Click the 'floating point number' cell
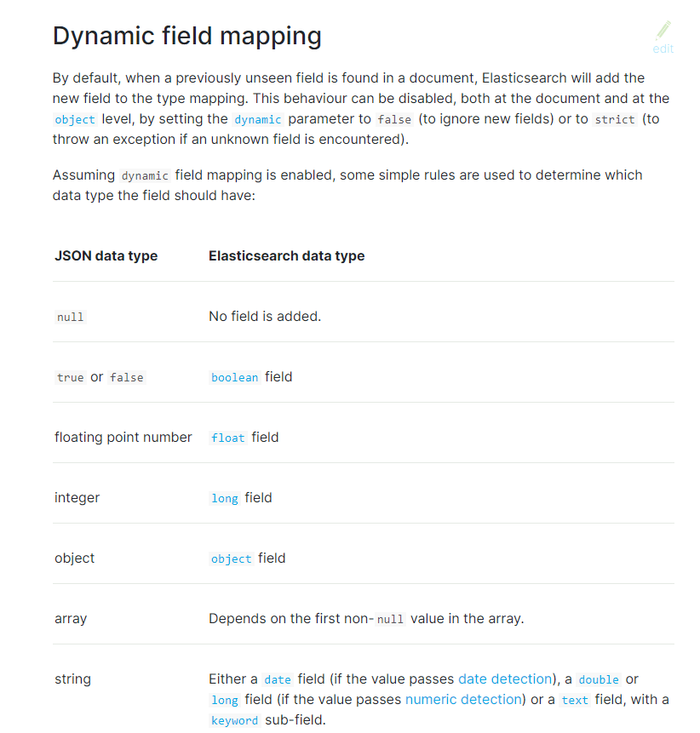This screenshot has height=733, width=700. tap(123, 438)
